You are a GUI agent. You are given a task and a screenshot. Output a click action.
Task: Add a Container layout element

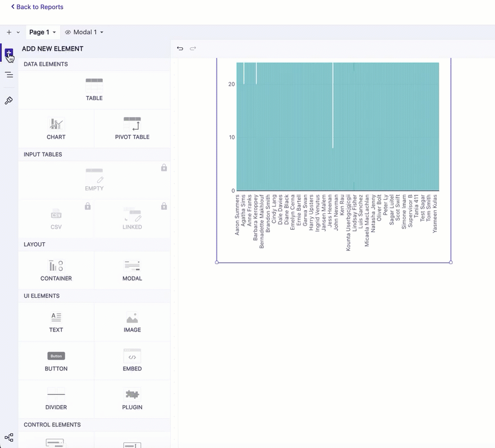click(56, 270)
